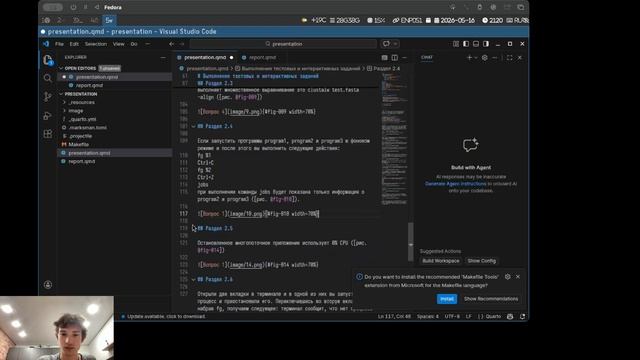
Task: Maximize the chat panel
Action: 509,58
